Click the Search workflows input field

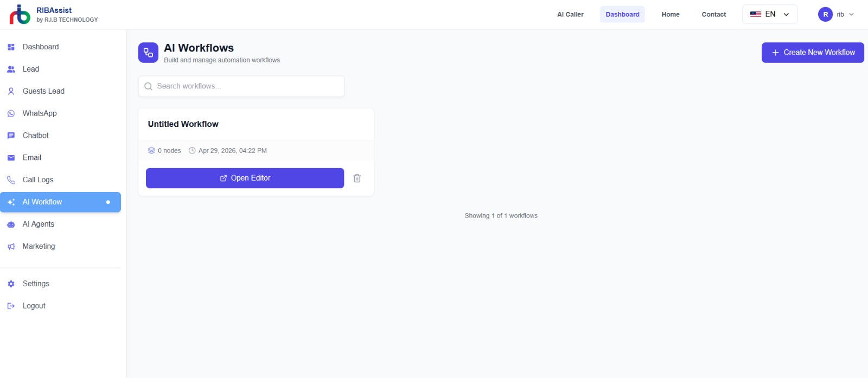coord(241,86)
